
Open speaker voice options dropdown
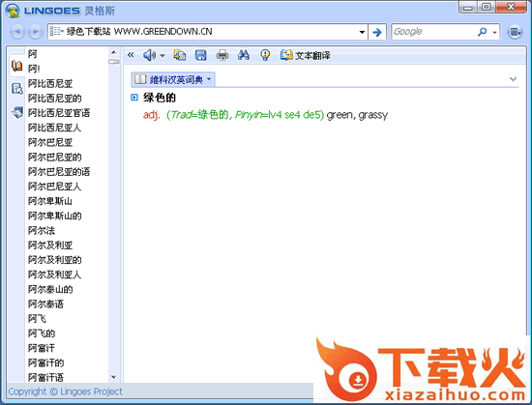163,56
